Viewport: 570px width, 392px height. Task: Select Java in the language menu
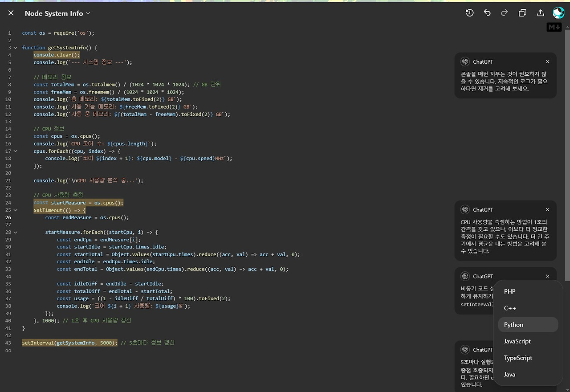click(528, 375)
